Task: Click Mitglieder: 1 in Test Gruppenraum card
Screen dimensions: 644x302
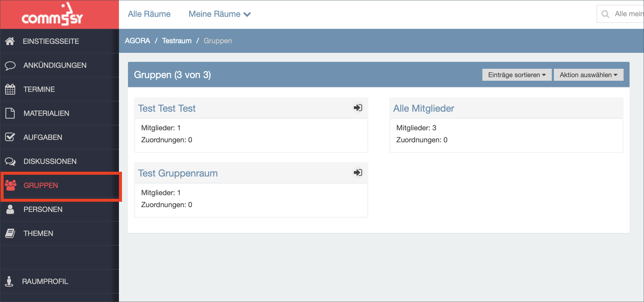Action: coord(161,193)
